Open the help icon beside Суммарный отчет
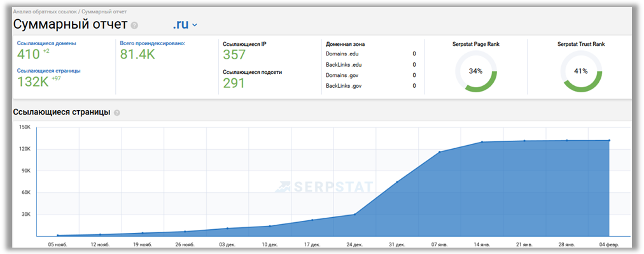Viewport: 644px width, 254px height. [134, 25]
